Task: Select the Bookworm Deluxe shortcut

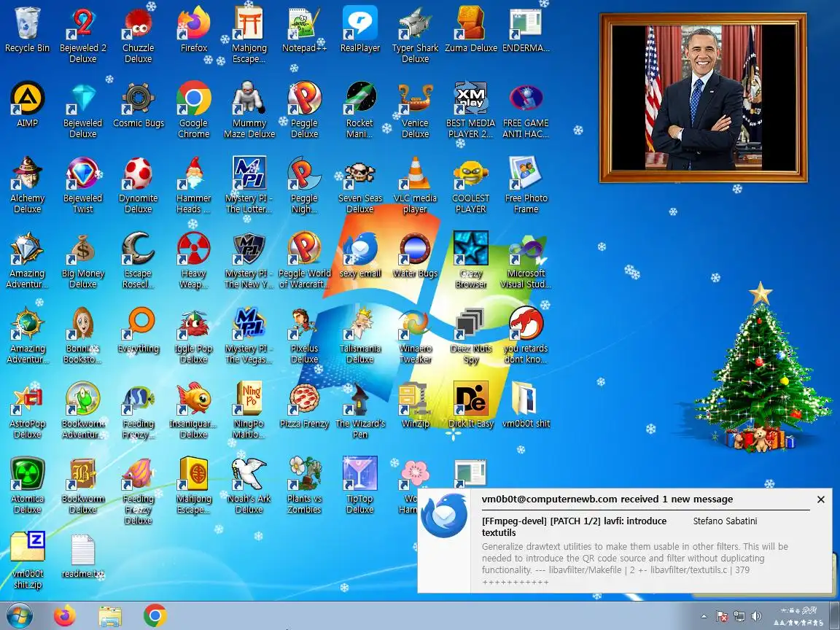Action: tap(82, 486)
